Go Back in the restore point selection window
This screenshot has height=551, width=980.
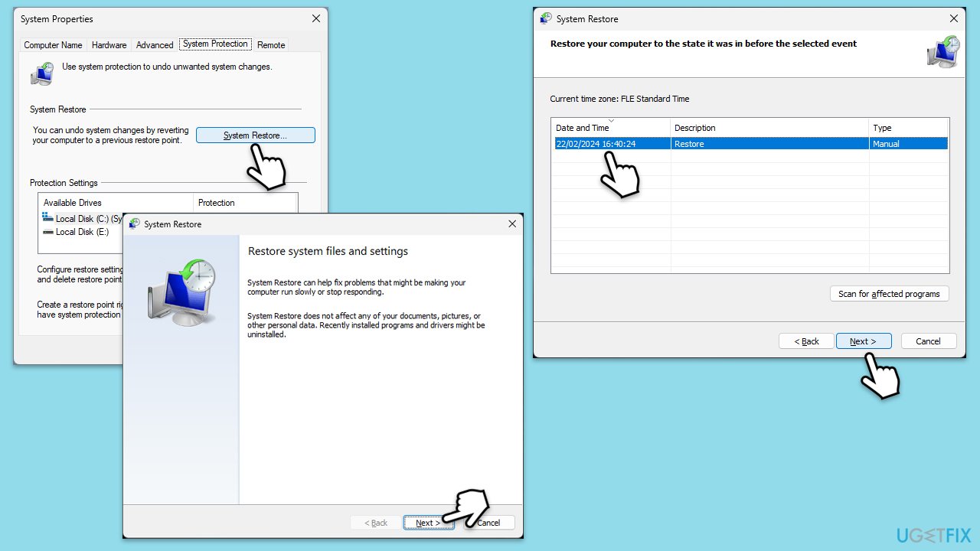806,341
